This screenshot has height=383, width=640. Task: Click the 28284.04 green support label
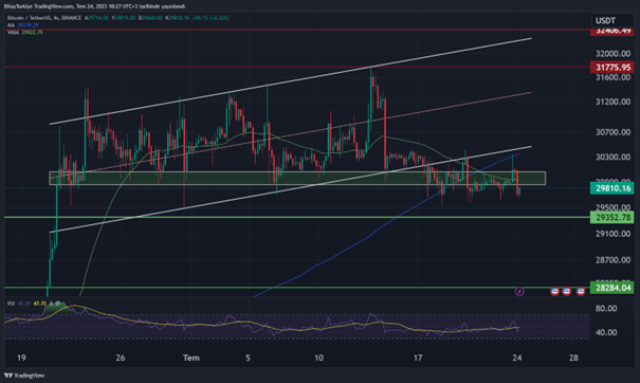(612, 288)
